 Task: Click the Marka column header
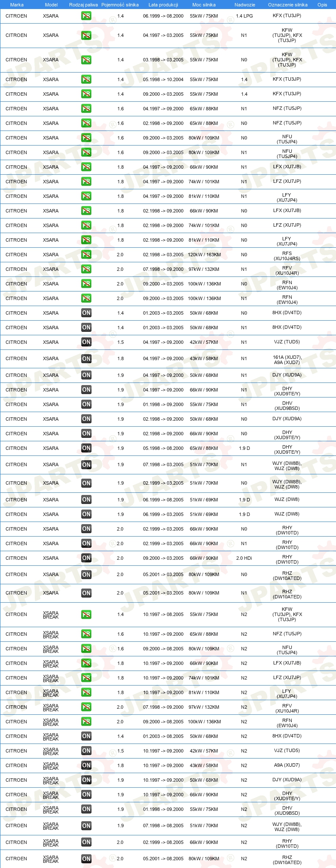point(17,5)
